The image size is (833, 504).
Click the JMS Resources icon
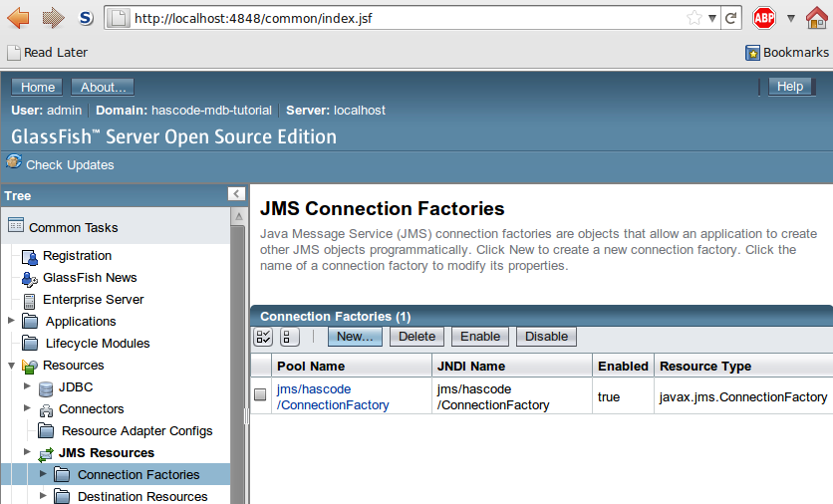[x=46, y=454]
